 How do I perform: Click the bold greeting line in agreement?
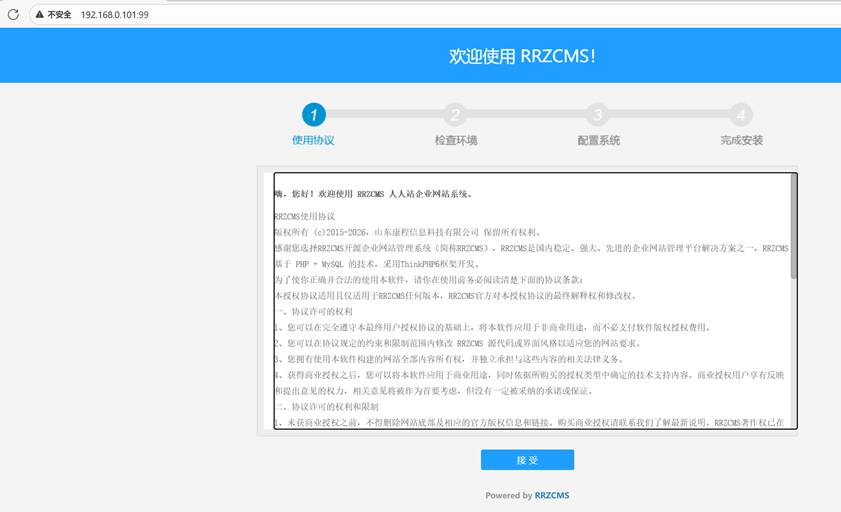[x=374, y=194]
